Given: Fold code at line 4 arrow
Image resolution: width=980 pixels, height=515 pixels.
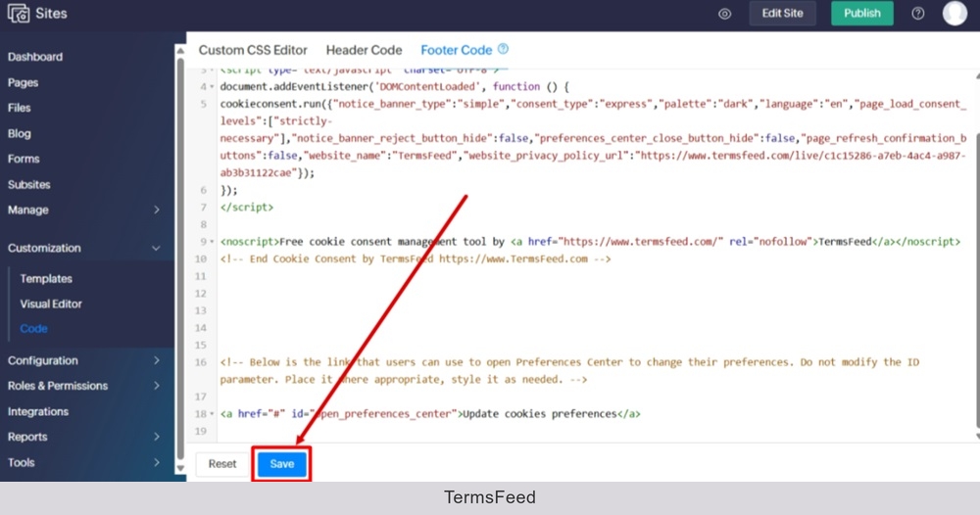Looking at the screenshot, I should [x=212, y=87].
